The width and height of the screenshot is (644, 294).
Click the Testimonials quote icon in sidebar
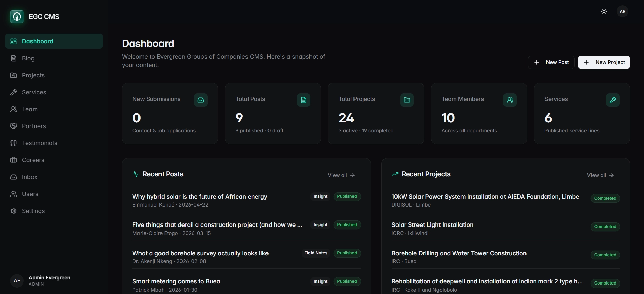(x=14, y=143)
